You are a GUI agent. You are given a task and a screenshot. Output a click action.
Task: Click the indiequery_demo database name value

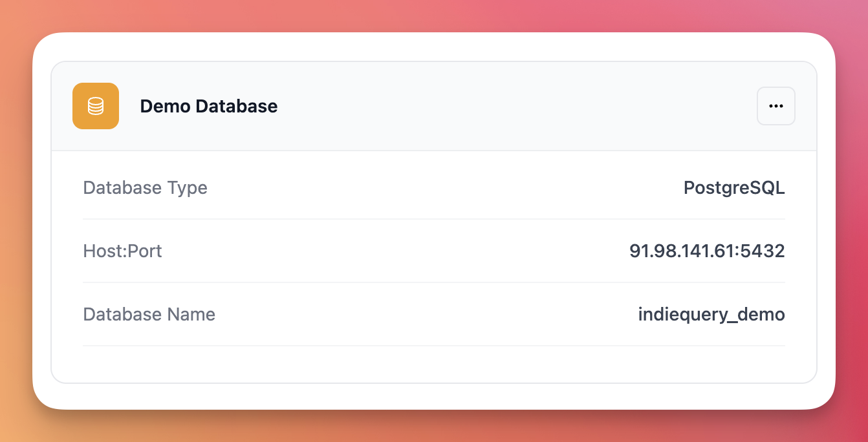pyautogui.click(x=711, y=315)
